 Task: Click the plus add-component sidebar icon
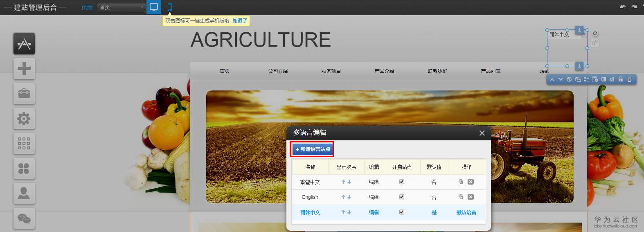coord(24,68)
